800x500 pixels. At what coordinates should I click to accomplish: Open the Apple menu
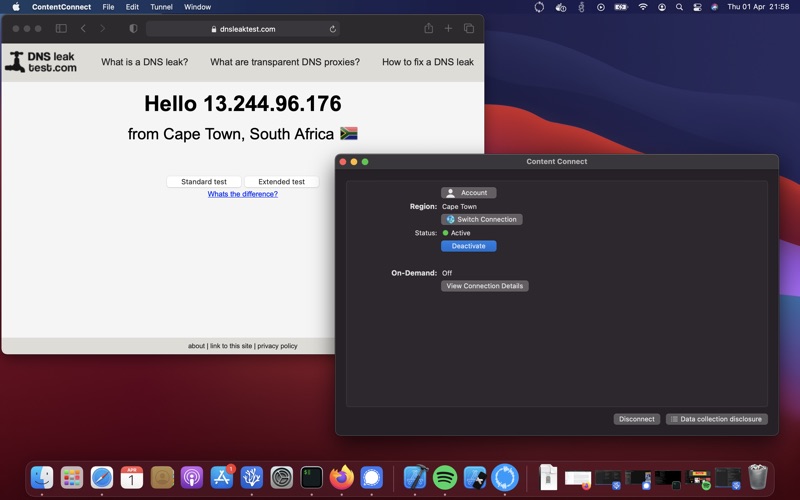[x=16, y=7]
